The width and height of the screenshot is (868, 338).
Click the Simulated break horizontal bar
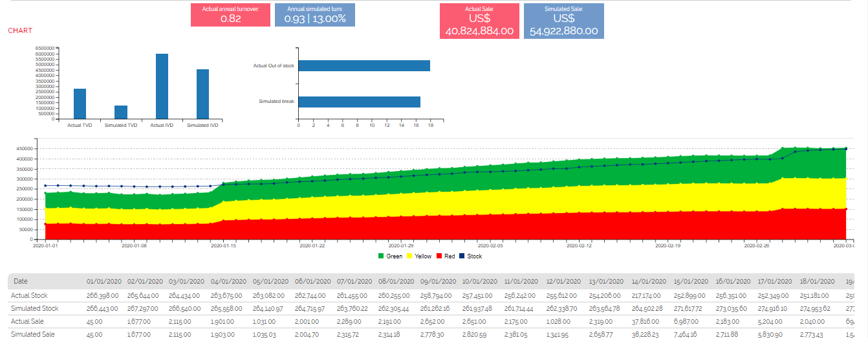coord(359,102)
